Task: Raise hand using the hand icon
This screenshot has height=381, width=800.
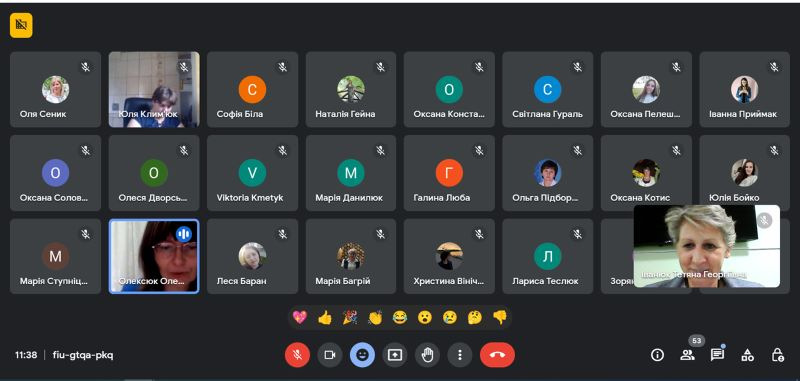Action: tap(428, 355)
